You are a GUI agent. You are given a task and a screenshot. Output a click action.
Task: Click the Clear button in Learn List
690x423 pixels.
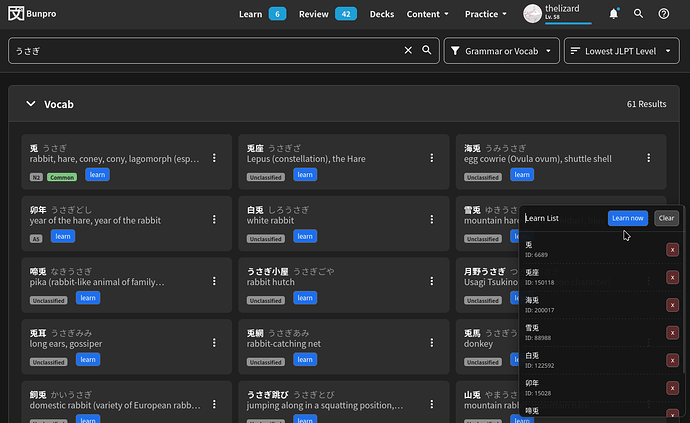[x=666, y=218]
